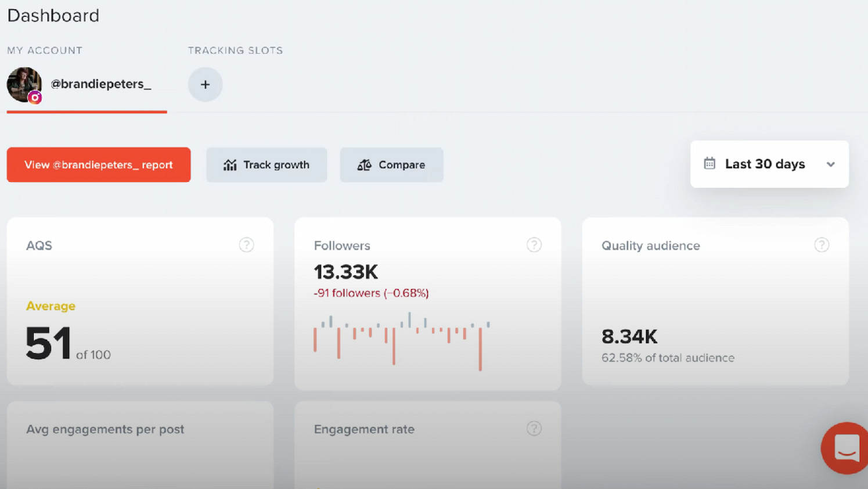Click the -91 followers change stat
This screenshot has height=489, width=868.
(370, 293)
